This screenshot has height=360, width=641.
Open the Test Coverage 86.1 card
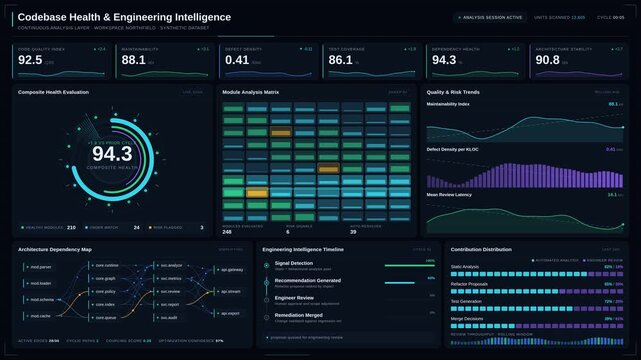coord(372,61)
